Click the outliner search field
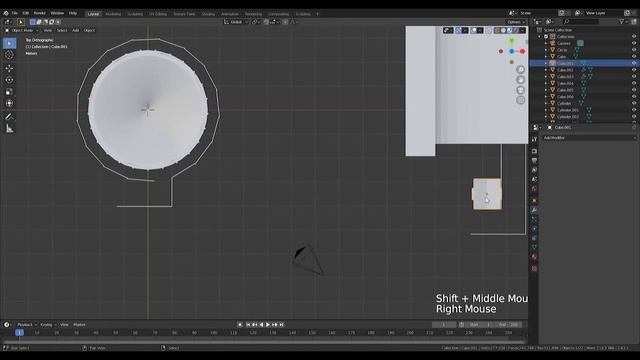This screenshot has width=640, height=360. coord(581,22)
